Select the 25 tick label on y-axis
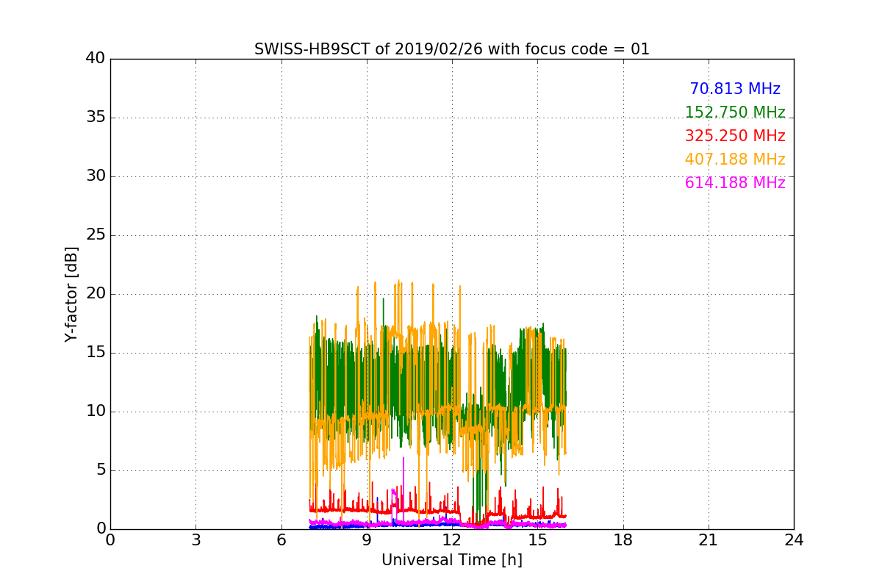882x588 pixels. 96,235
